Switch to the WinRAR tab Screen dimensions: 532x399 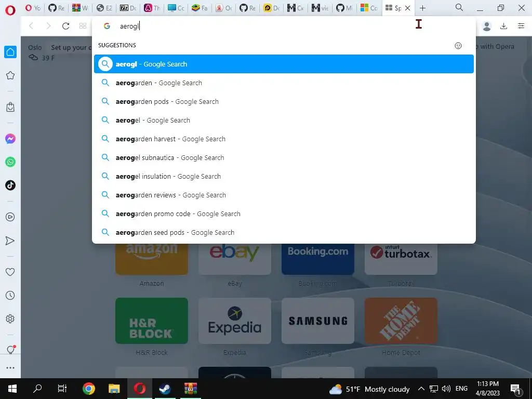click(81, 8)
